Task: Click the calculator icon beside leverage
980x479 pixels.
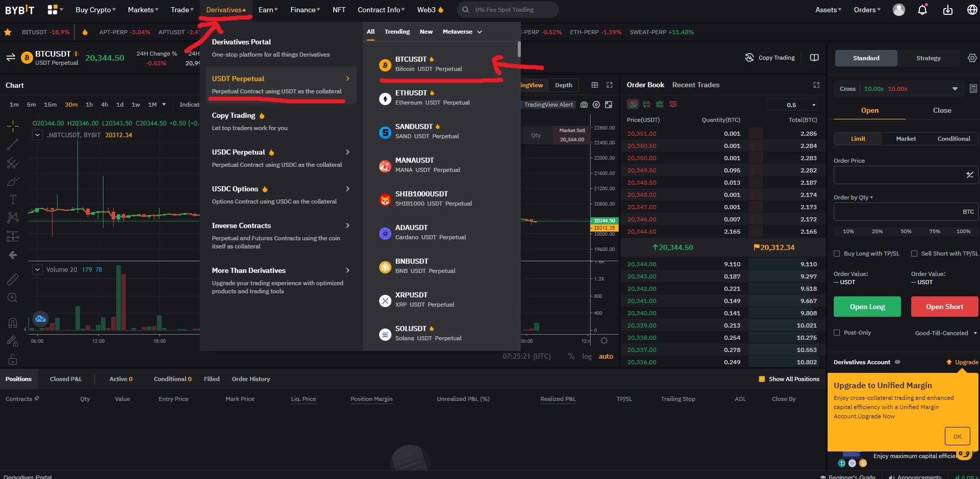Action: [x=973, y=89]
